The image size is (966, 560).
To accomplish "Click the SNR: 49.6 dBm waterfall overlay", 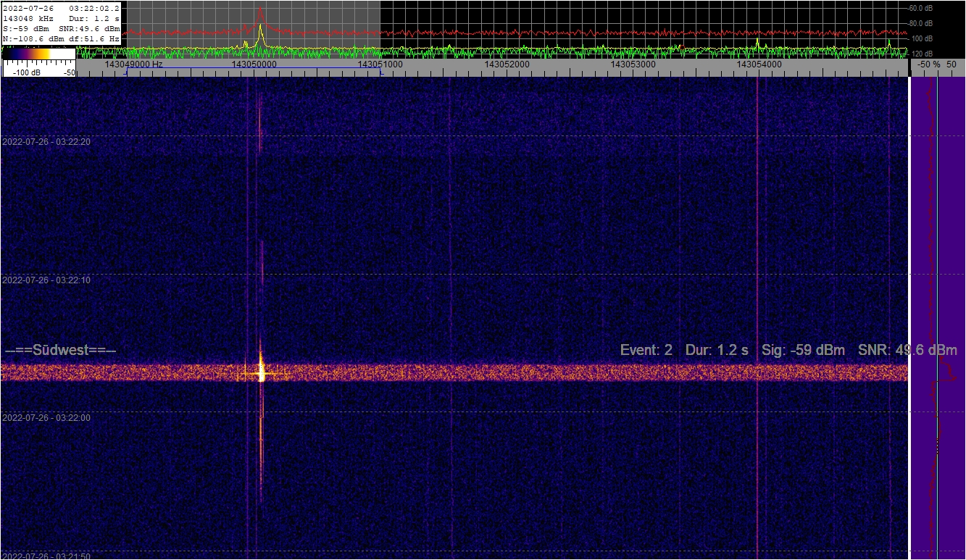I will tap(907, 351).
